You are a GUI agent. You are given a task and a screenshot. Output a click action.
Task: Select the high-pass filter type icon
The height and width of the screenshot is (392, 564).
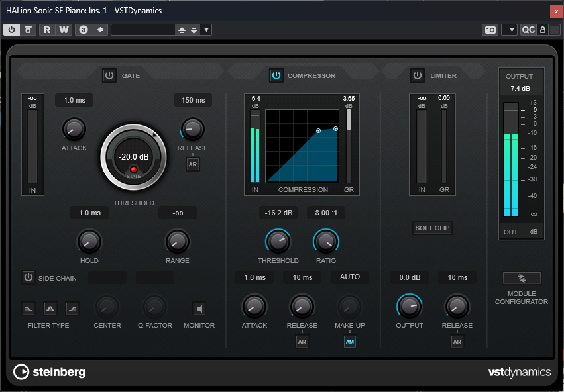pyautogui.click(x=72, y=309)
